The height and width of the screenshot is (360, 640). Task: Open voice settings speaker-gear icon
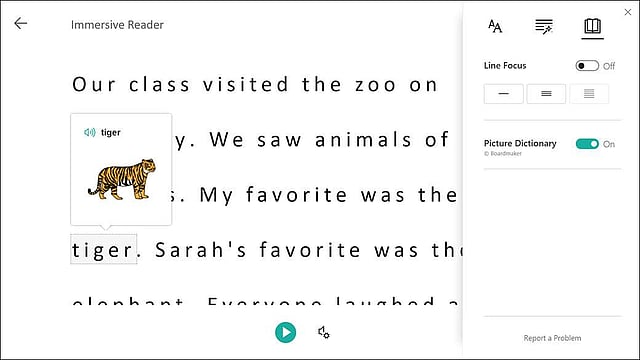324,332
